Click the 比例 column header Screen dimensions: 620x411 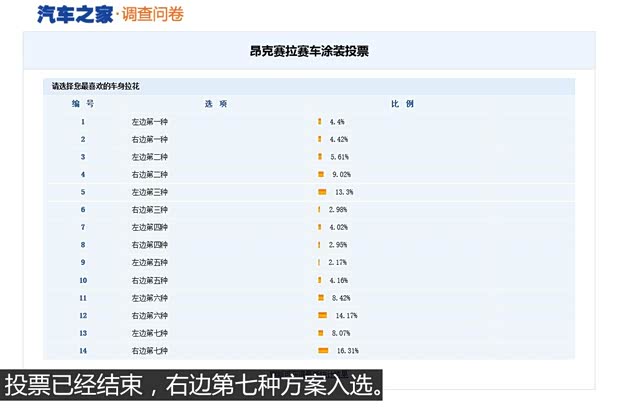pyautogui.click(x=402, y=104)
